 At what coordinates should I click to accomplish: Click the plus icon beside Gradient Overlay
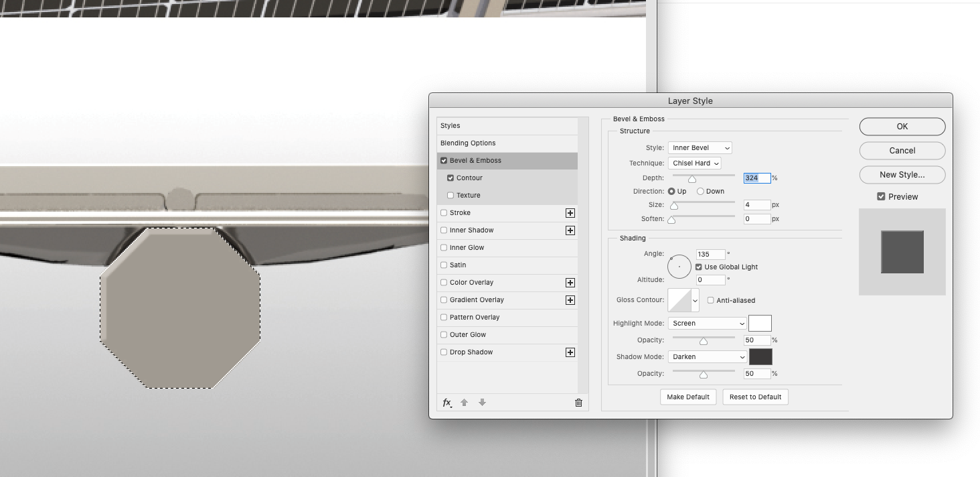[x=570, y=299]
